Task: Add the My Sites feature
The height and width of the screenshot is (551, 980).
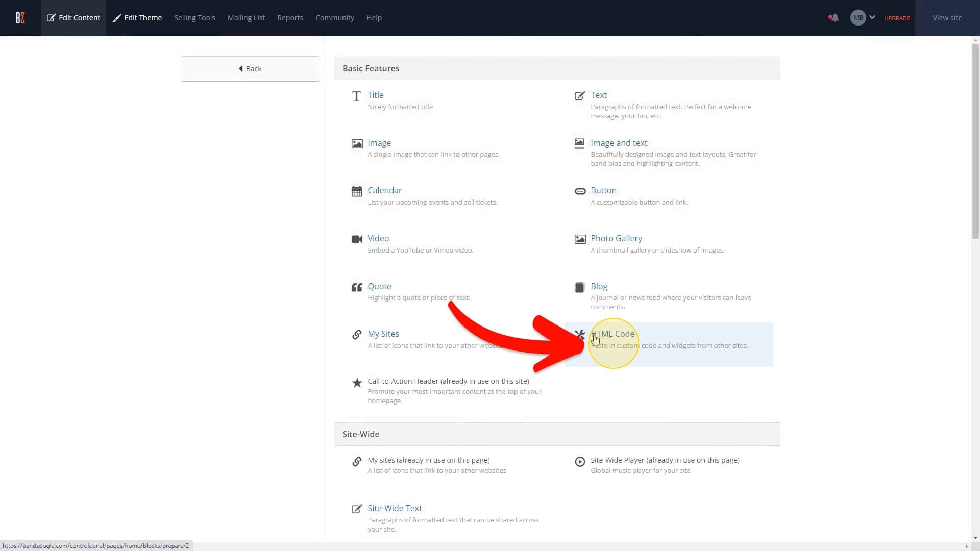Action: coord(383,334)
